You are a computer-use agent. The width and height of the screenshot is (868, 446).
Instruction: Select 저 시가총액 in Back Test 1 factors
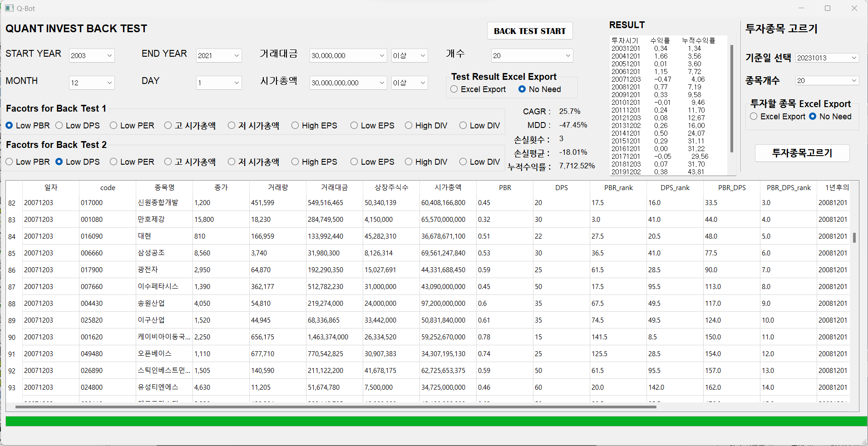coord(254,126)
